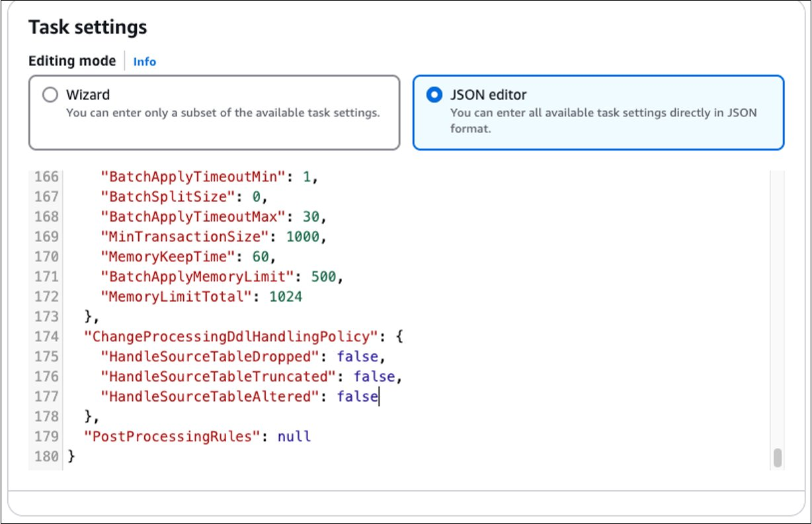Click line number 166 in the gutter
812x524 pixels.
point(46,177)
